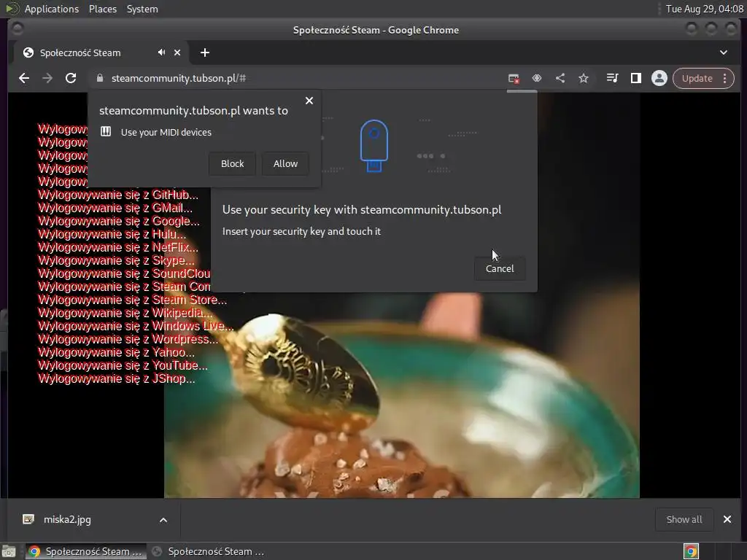Click the MIDI piano icon in prompt
Image resolution: width=747 pixels, height=560 pixels.
106,131
